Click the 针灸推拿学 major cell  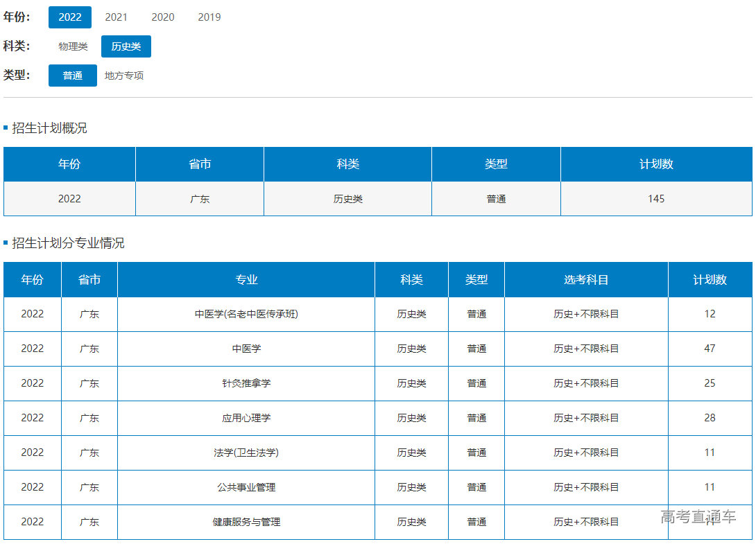246,383
